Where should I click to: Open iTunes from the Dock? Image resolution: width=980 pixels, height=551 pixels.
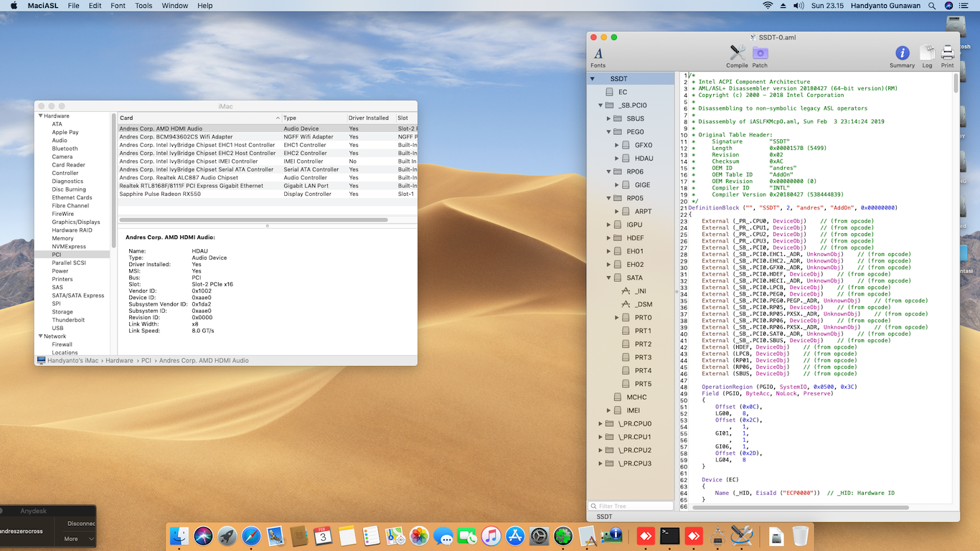pos(491,535)
